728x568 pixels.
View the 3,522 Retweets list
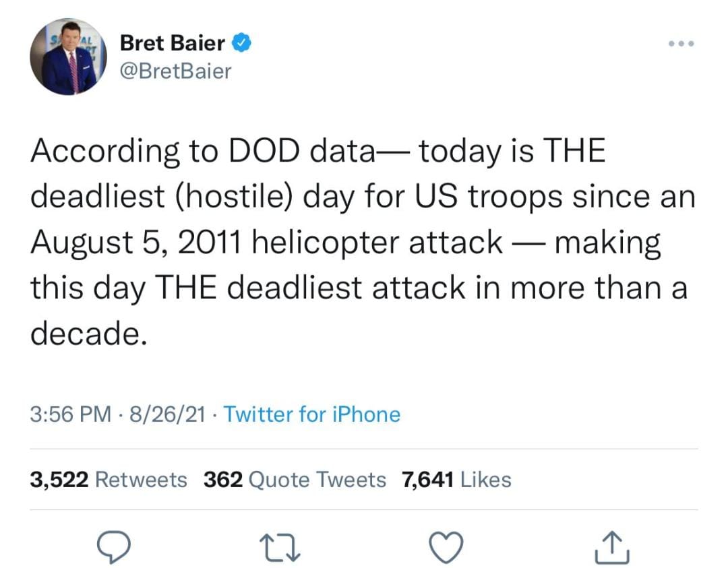pos(109,479)
